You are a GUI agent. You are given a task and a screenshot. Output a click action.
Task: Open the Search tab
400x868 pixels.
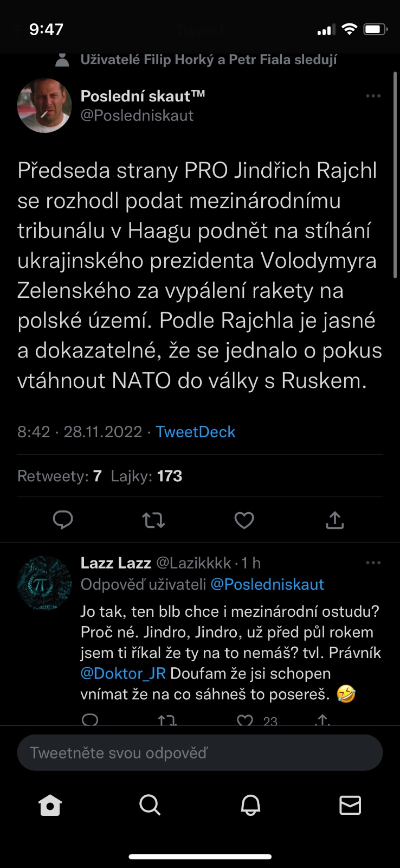click(x=150, y=805)
